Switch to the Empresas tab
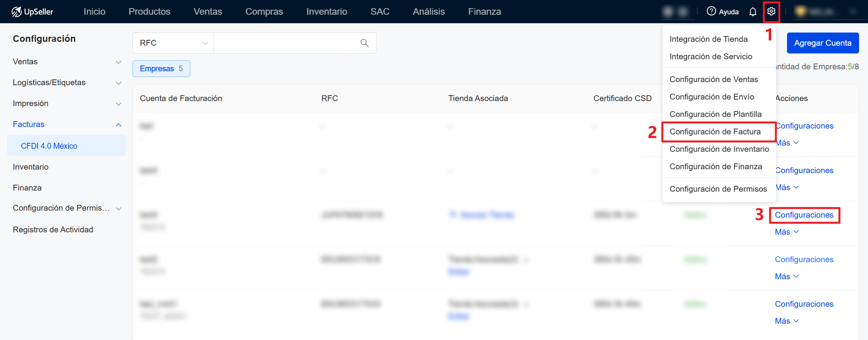Viewport: 868px width, 340px height. click(x=161, y=69)
